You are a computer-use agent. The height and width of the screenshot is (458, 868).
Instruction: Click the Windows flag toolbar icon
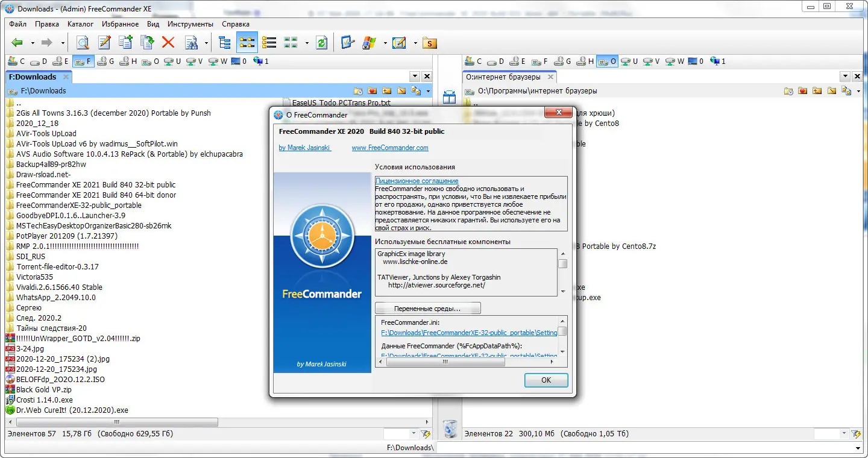click(369, 43)
